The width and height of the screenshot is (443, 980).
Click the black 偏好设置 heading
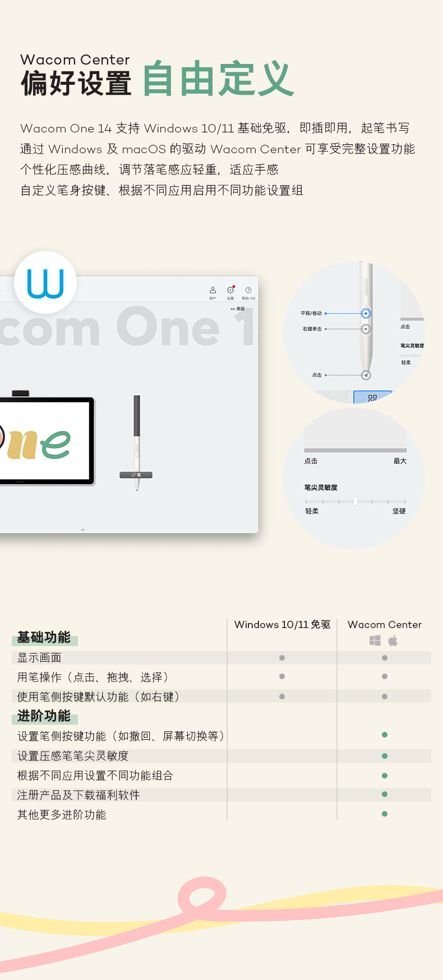(76, 84)
